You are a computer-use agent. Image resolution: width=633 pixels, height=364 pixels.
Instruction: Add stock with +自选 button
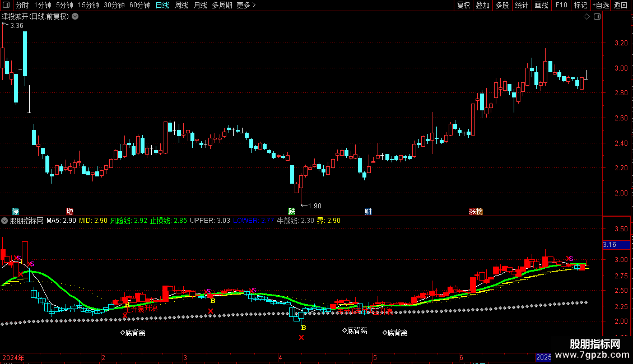(601, 5)
